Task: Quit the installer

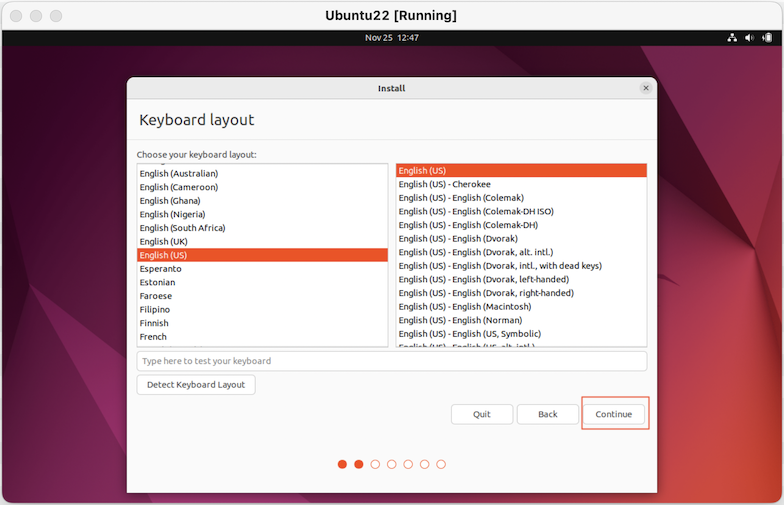Action: (482, 414)
